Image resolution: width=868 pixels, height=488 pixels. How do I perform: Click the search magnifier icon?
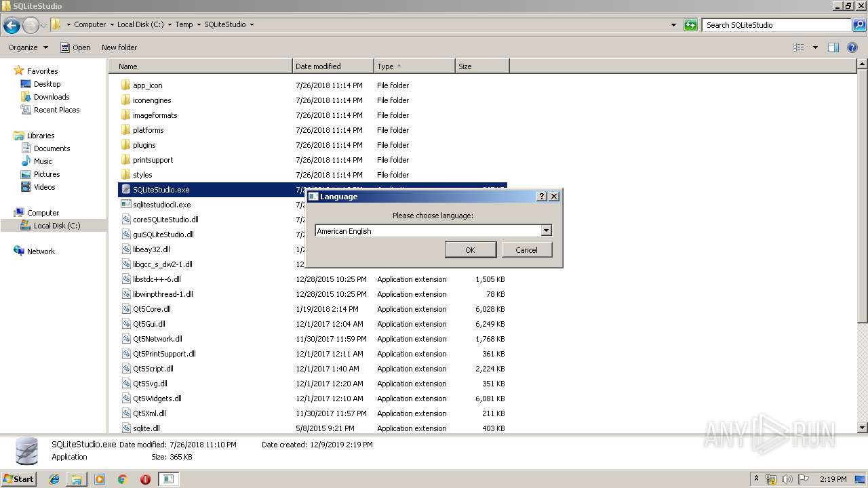click(x=859, y=25)
